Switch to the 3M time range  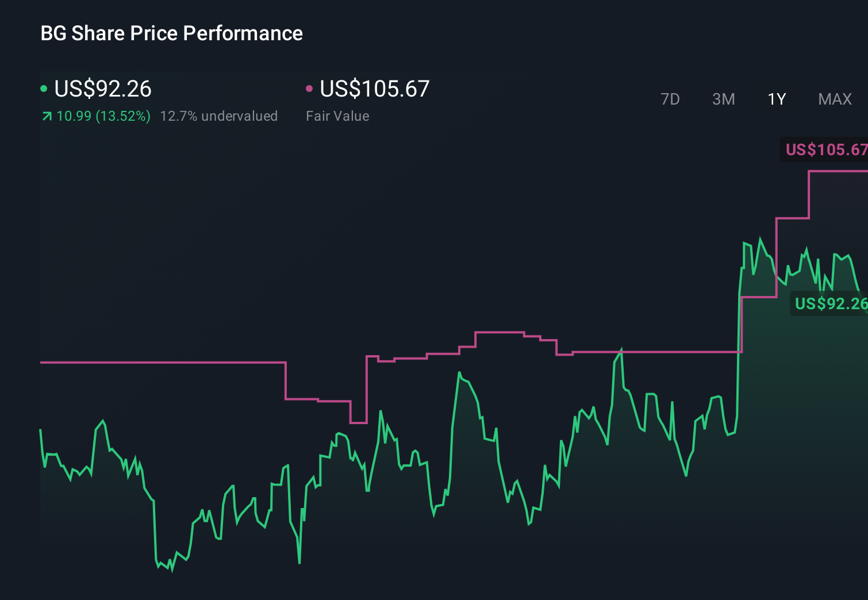point(723,99)
